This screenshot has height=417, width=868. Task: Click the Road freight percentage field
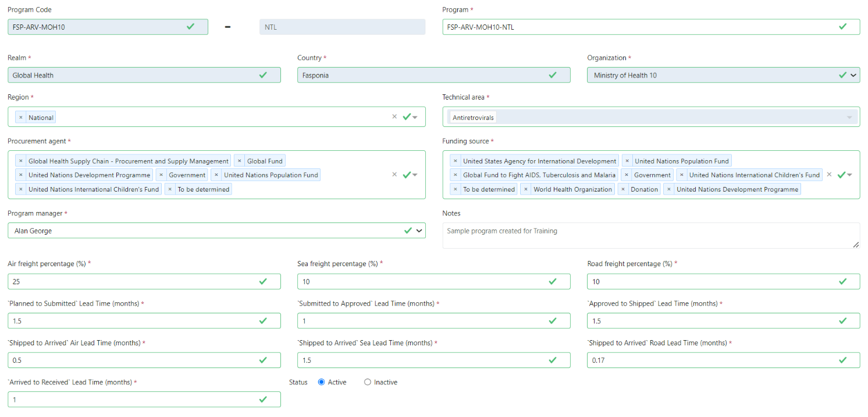[x=723, y=281]
